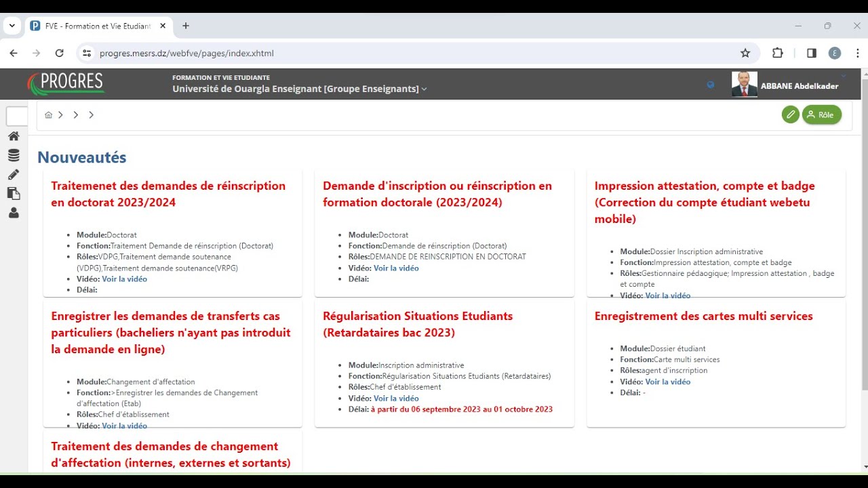View site information icon in address bar

[x=86, y=53]
